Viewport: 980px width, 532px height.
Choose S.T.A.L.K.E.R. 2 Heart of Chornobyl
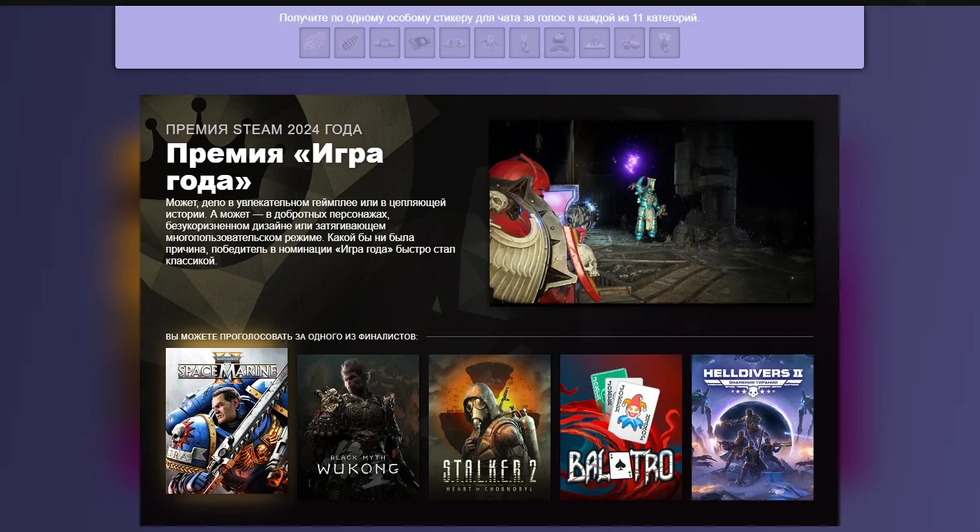(x=490, y=427)
